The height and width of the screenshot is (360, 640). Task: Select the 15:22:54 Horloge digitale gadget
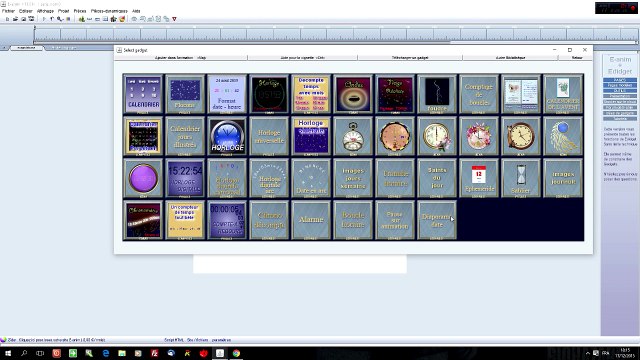pyautogui.click(x=185, y=178)
